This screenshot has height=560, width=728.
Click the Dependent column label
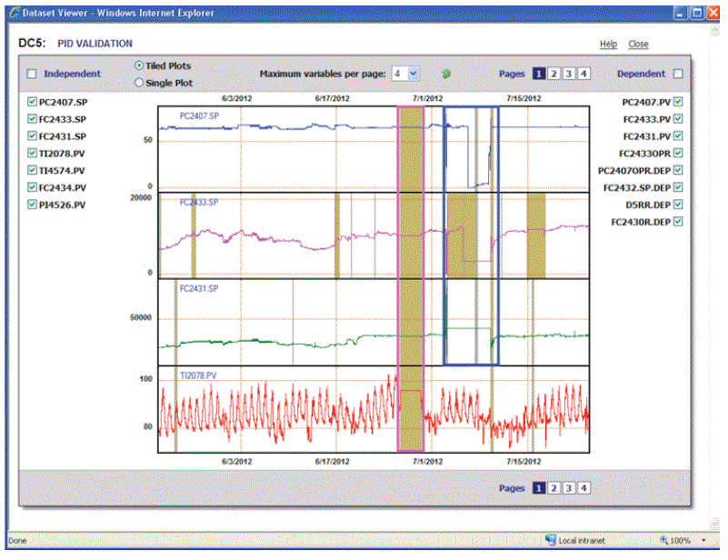641,74
